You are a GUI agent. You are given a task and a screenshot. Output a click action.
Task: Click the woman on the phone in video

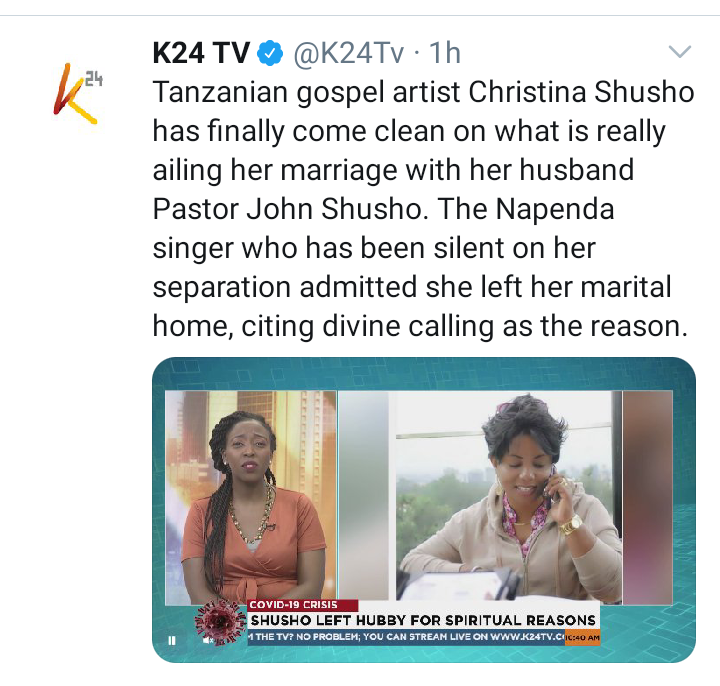point(512,498)
